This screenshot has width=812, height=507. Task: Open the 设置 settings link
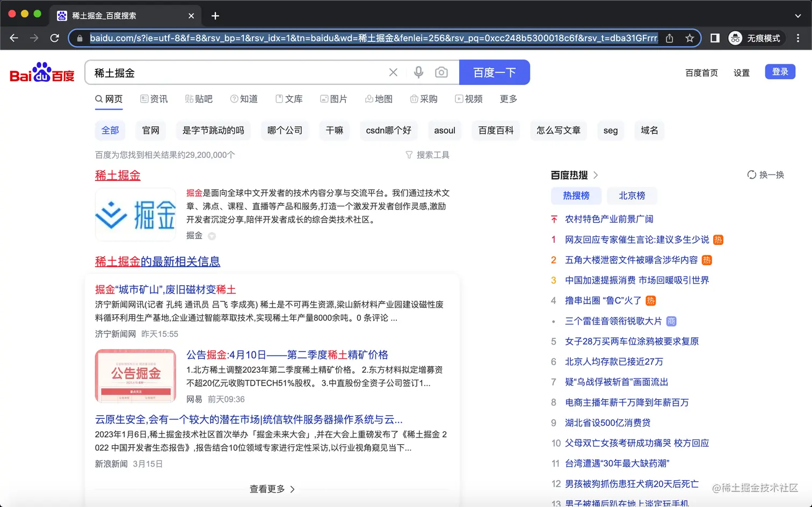742,73
